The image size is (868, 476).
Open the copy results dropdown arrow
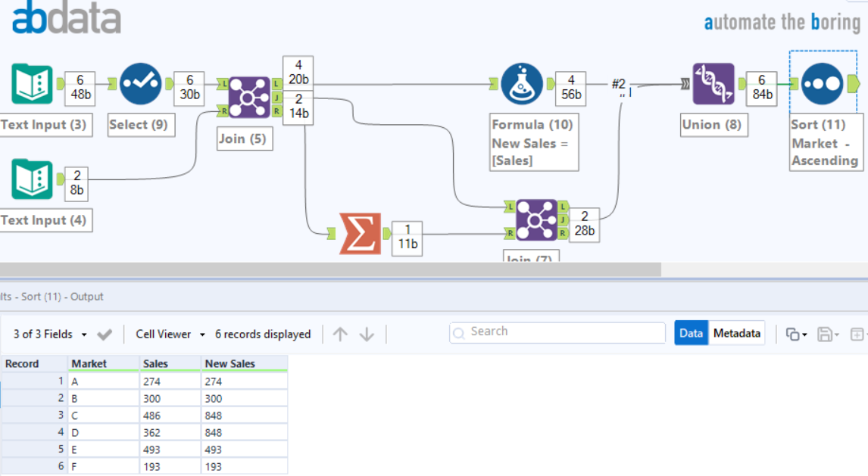(x=804, y=334)
